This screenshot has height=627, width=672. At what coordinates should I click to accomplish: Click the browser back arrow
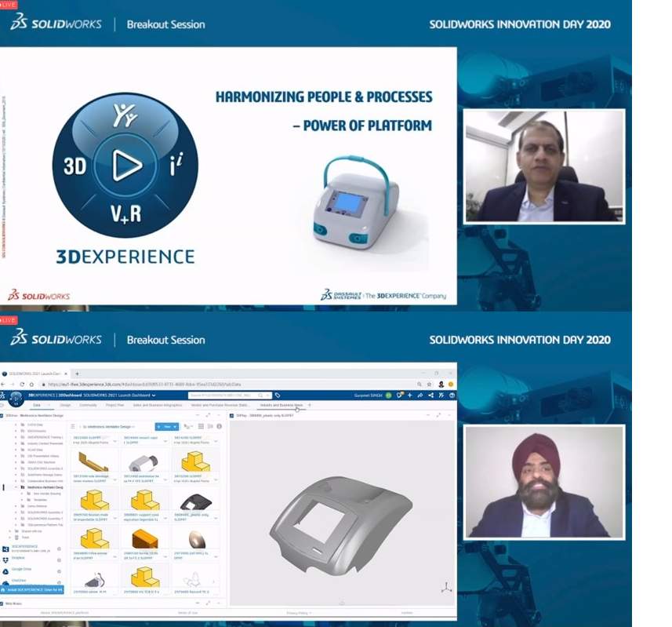[3, 385]
